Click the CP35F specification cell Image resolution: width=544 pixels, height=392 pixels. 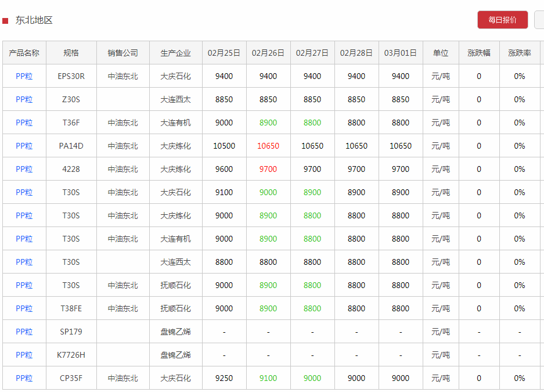pyautogui.click(x=71, y=378)
